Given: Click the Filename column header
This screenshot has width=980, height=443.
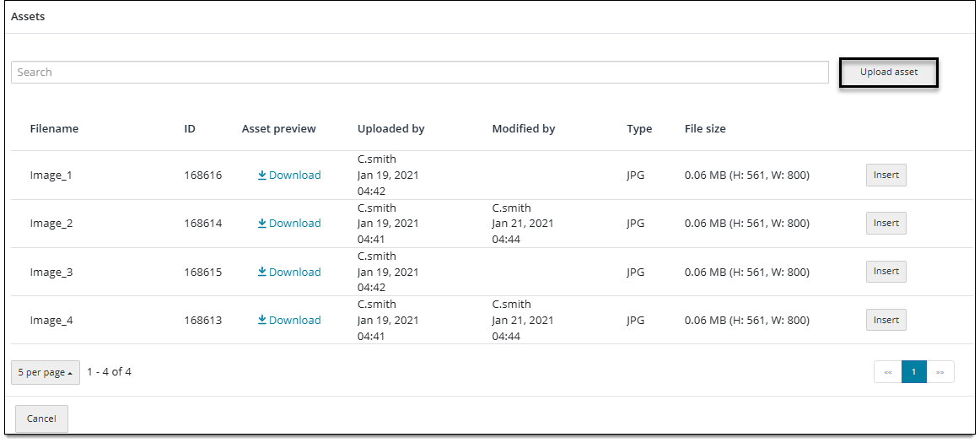Looking at the screenshot, I should (54, 129).
